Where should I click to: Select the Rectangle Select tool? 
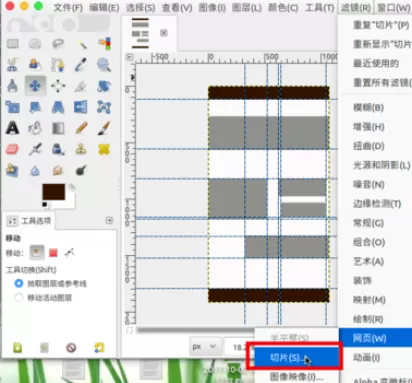pyautogui.click(x=13, y=44)
